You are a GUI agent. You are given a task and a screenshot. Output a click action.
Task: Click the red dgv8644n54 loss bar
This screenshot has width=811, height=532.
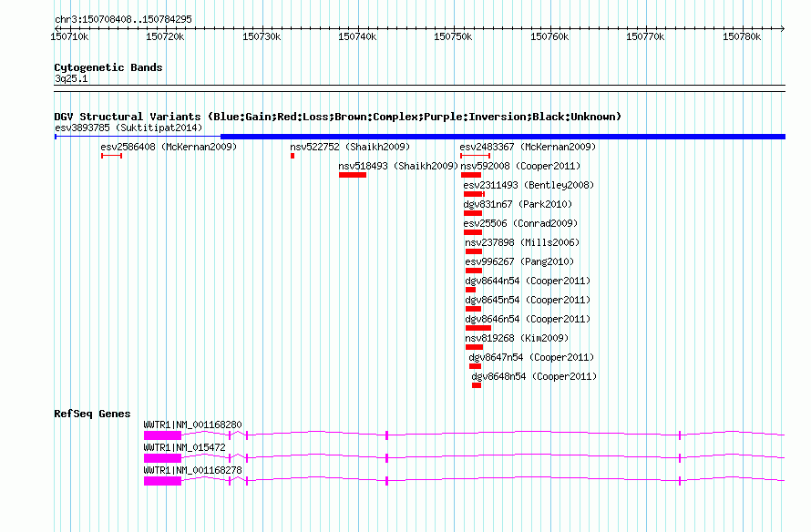click(471, 290)
